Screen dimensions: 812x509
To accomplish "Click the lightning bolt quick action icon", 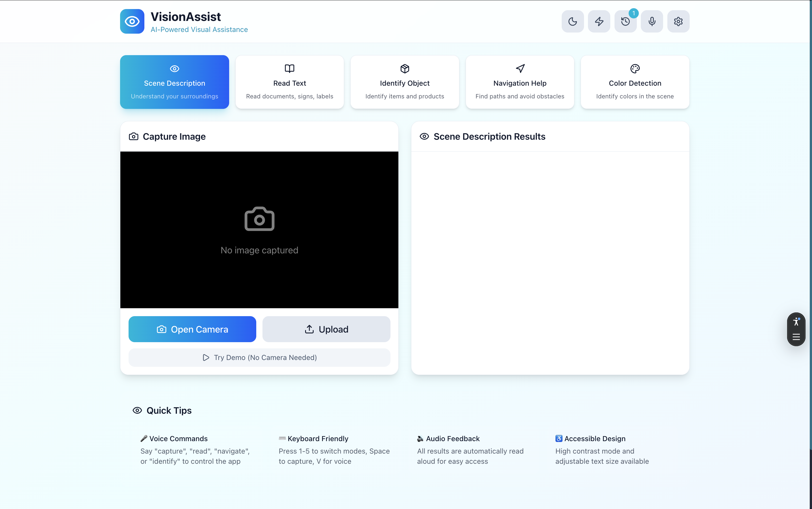I will (599, 21).
